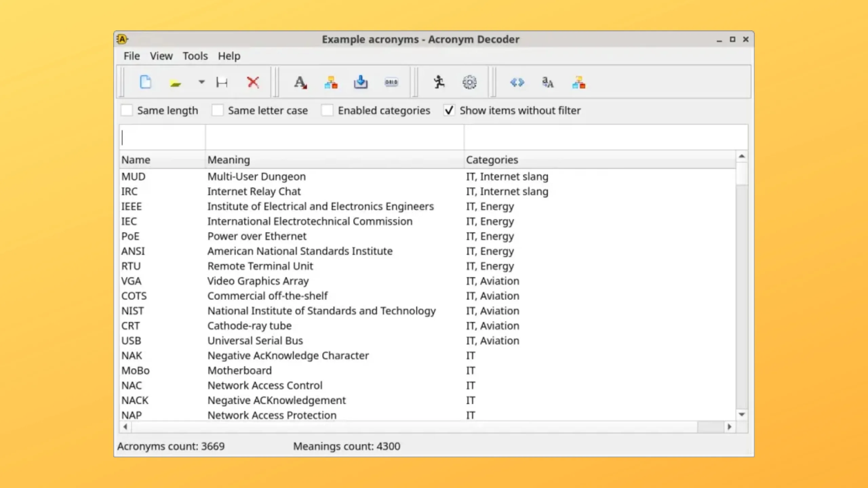Image resolution: width=868 pixels, height=488 pixels.
Task: Enable the Same length checkbox
Action: pyautogui.click(x=127, y=110)
